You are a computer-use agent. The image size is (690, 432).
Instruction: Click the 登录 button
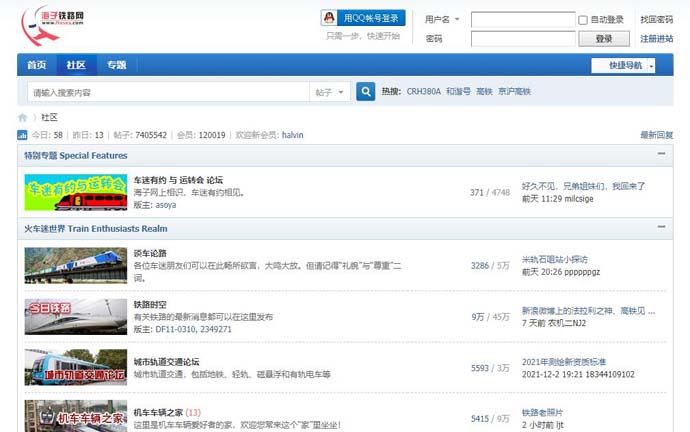604,39
